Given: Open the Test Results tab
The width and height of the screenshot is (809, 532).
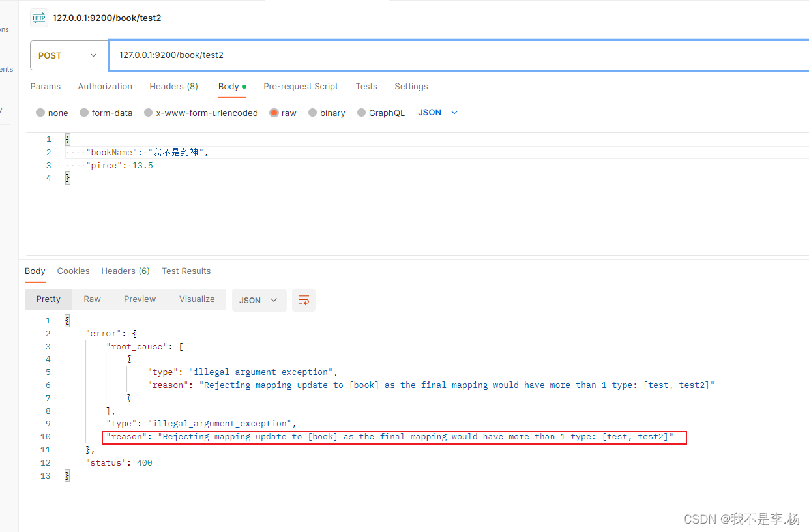Looking at the screenshot, I should point(186,271).
